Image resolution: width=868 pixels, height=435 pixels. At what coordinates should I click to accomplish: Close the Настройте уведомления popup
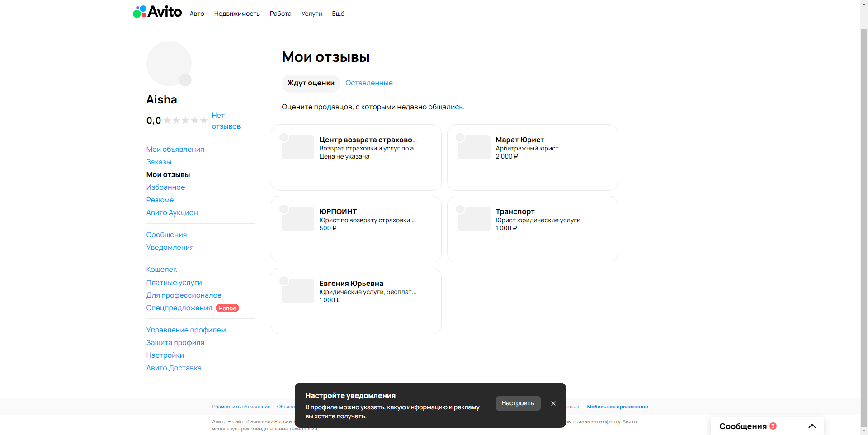click(x=553, y=403)
